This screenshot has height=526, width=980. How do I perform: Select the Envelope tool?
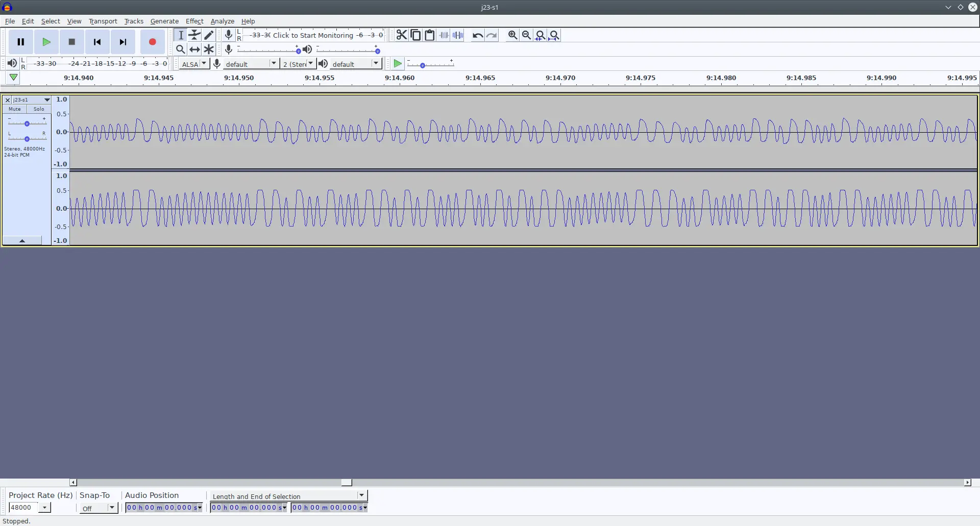[x=194, y=35]
